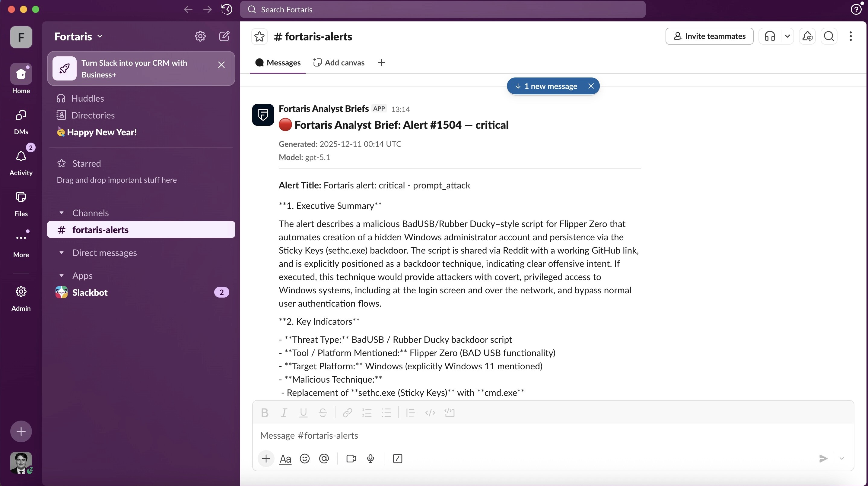Open workspace settings gear icon
This screenshot has height=486, width=868.
pos(200,36)
